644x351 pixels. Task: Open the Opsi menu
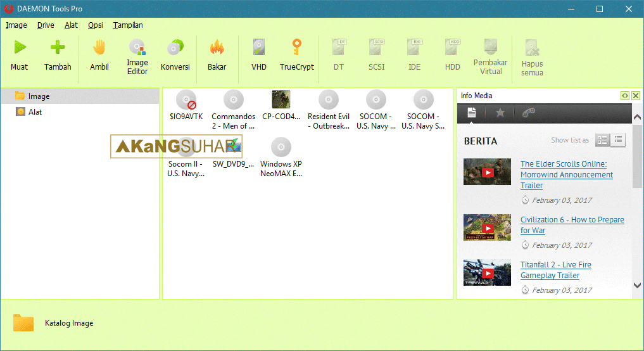point(95,25)
